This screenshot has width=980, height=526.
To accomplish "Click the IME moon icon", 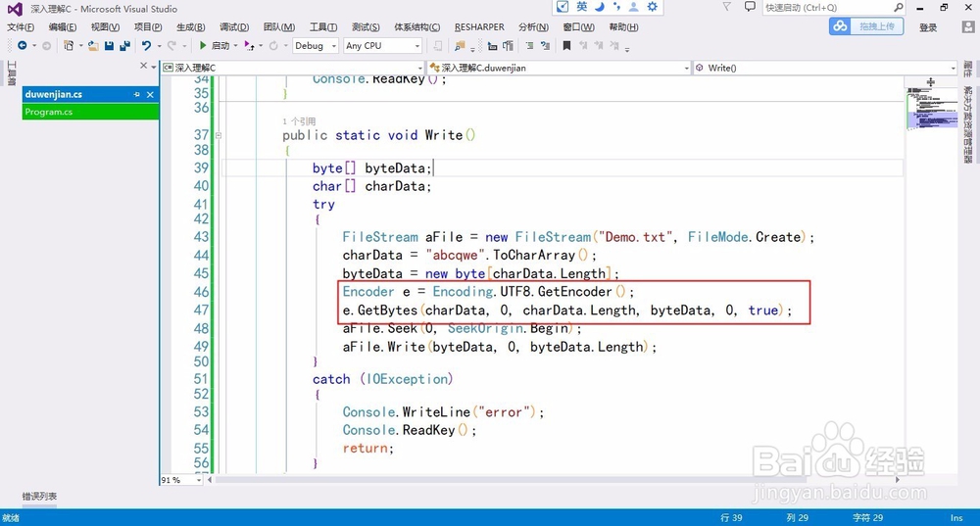I will click(x=600, y=7).
